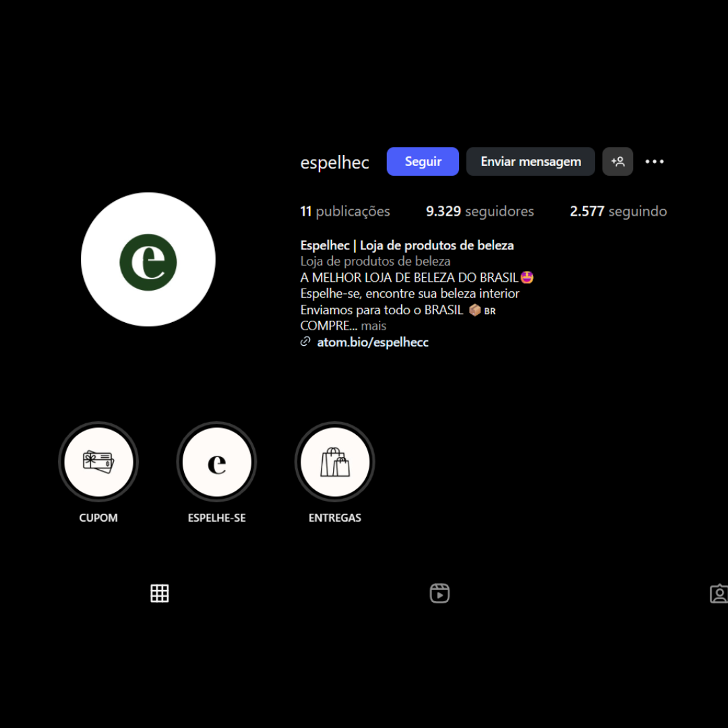
Task: Open the 2.577 seguindo list
Action: tap(618, 212)
